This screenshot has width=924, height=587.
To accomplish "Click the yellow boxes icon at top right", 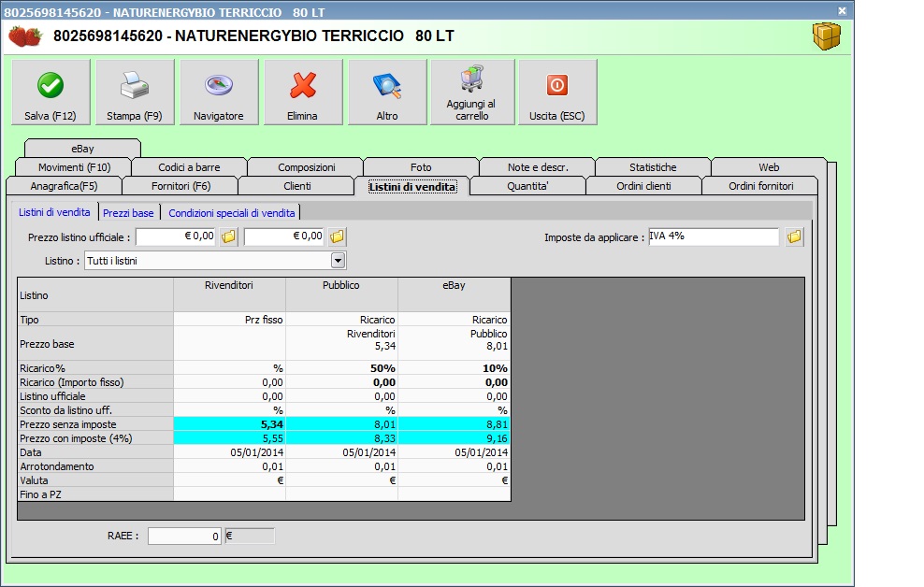I will tap(826, 36).
